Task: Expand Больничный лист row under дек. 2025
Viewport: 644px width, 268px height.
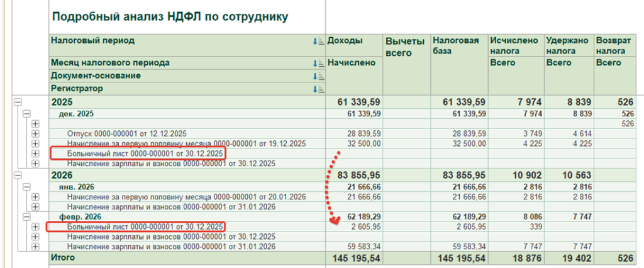Action: pos(35,154)
